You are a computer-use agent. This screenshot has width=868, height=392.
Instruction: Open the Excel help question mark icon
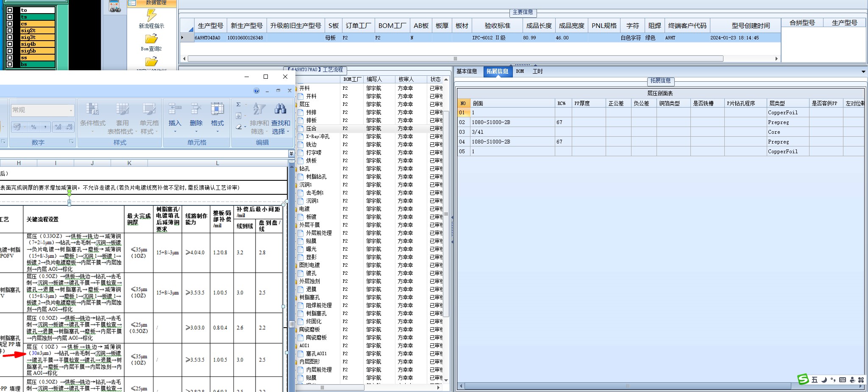coord(256,91)
